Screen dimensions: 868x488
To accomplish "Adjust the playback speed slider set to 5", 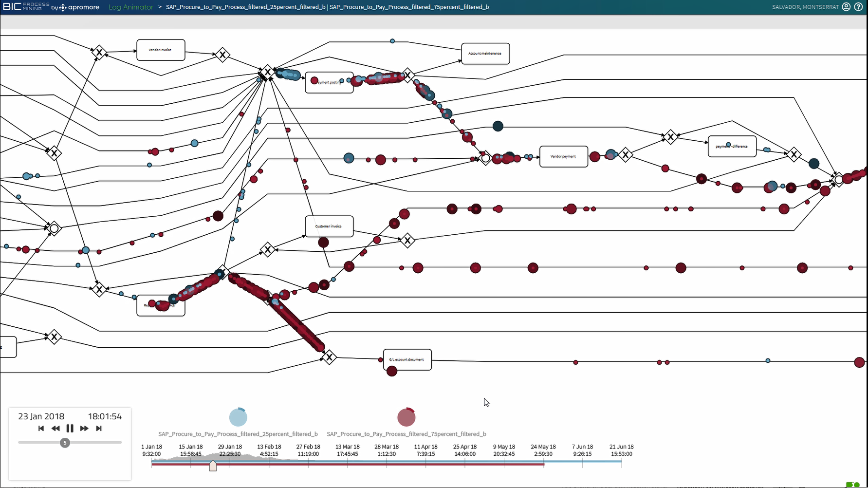I will (x=64, y=443).
